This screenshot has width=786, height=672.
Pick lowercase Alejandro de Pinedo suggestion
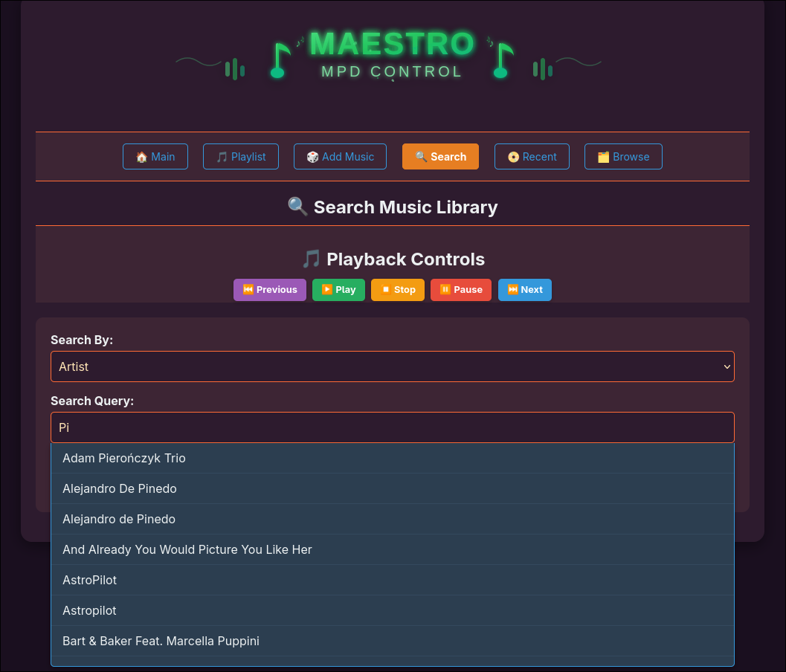(119, 519)
